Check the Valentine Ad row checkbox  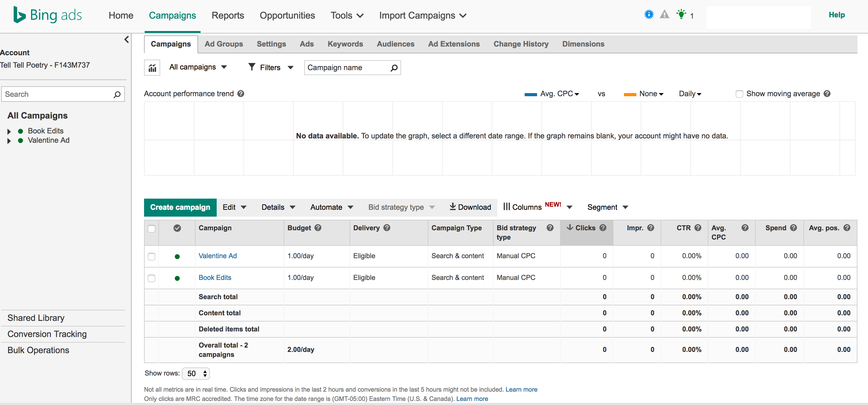pos(151,256)
